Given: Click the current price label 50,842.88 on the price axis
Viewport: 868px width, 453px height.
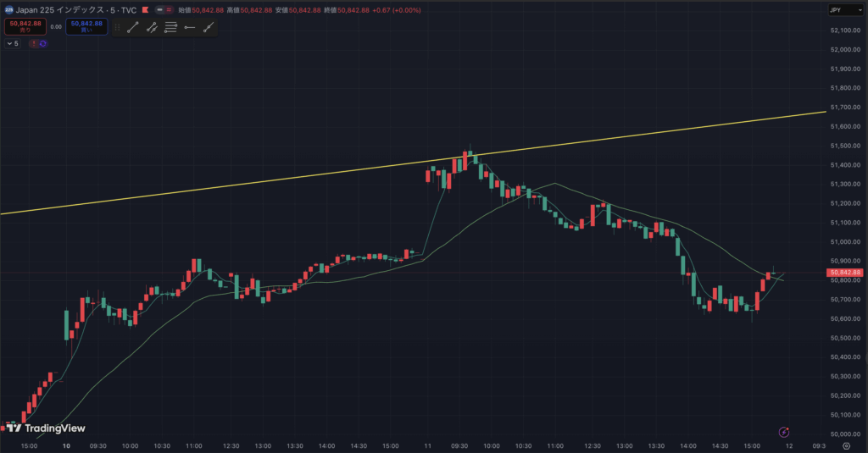Looking at the screenshot, I should click(844, 273).
